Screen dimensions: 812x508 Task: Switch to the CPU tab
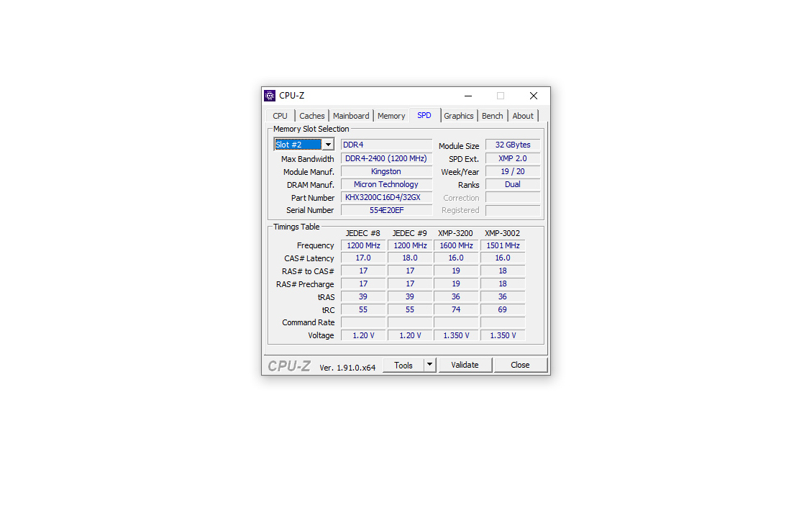point(280,116)
